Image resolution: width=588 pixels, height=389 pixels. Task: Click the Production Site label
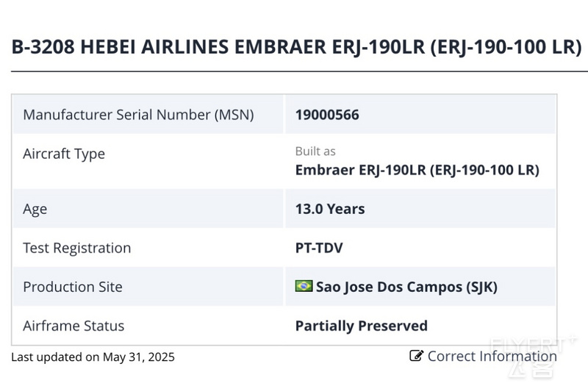click(x=73, y=287)
